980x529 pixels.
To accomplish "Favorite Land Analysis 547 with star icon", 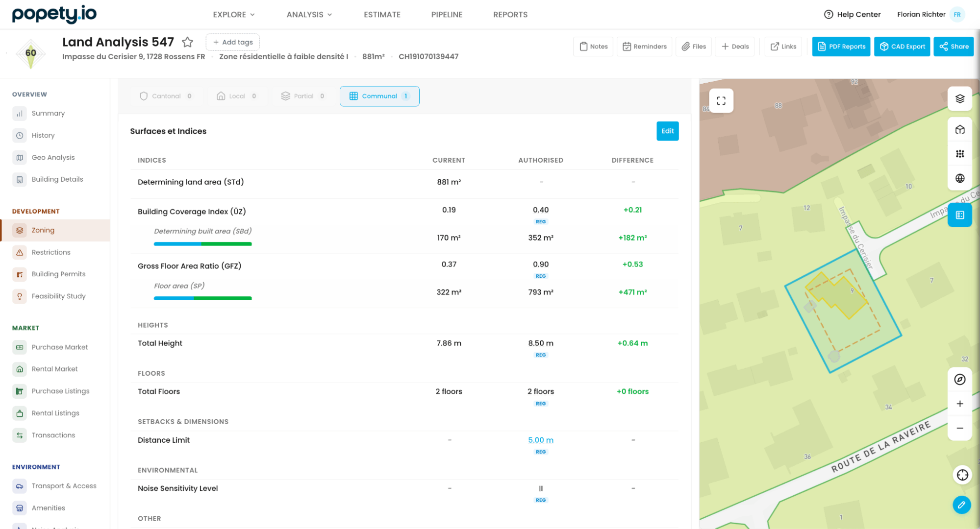I will tap(187, 42).
